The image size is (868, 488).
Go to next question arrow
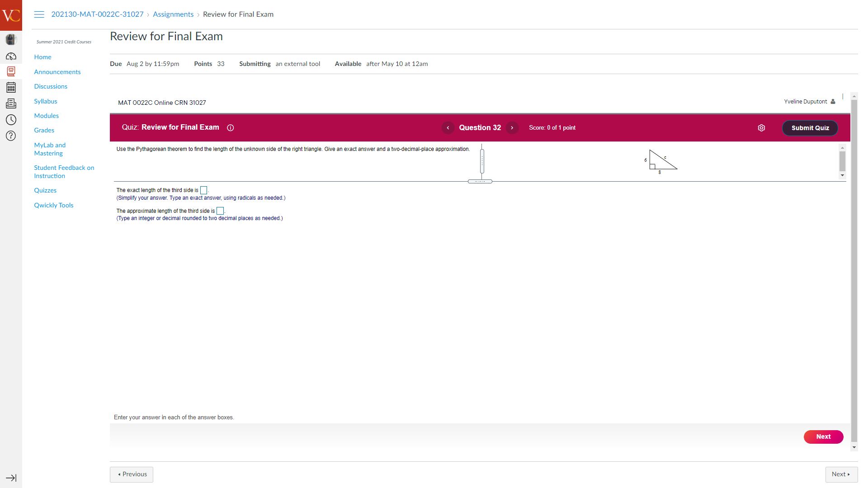[x=512, y=128]
